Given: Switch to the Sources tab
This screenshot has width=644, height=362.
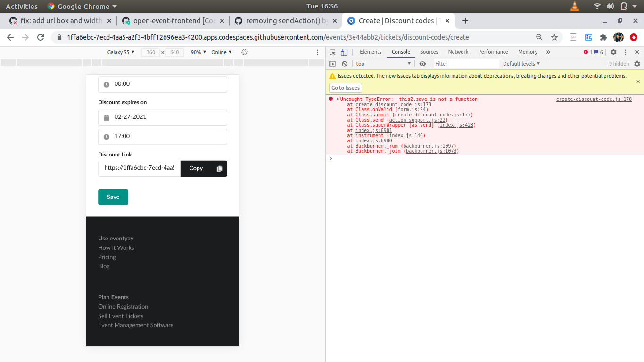Looking at the screenshot, I should point(429,52).
